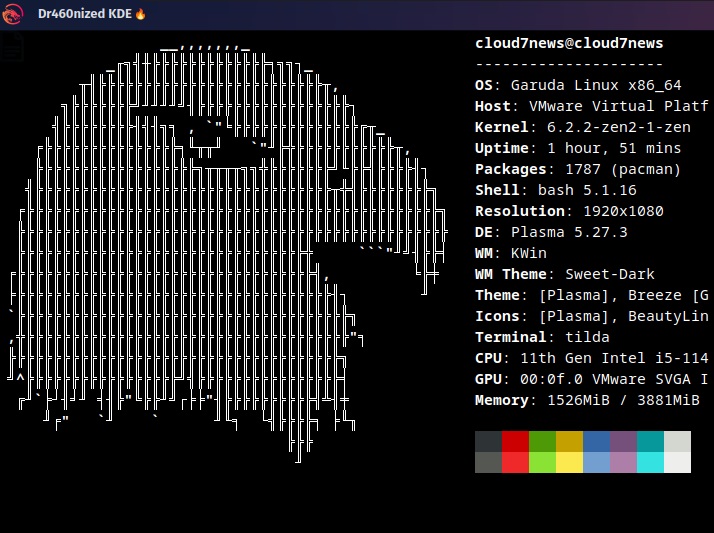Click the pink-mauve color block
Screen dimensions: 714x533
click(x=623, y=462)
